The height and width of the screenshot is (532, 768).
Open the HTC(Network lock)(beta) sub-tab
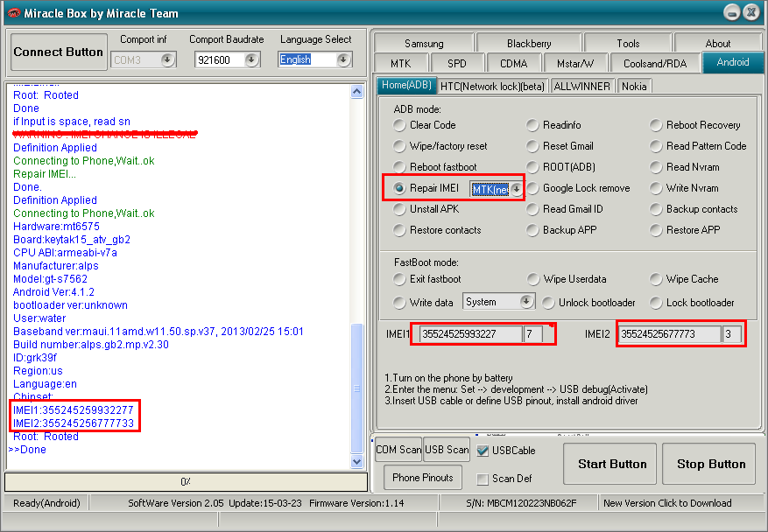point(492,87)
